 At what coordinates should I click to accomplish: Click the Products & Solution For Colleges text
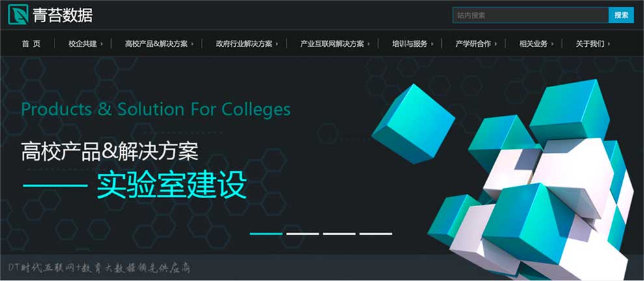click(x=156, y=110)
